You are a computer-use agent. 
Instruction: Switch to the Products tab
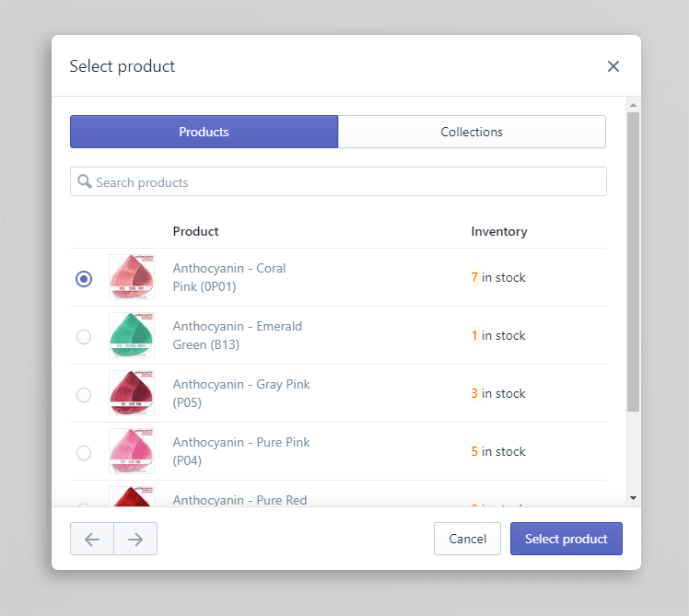(204, 132)
